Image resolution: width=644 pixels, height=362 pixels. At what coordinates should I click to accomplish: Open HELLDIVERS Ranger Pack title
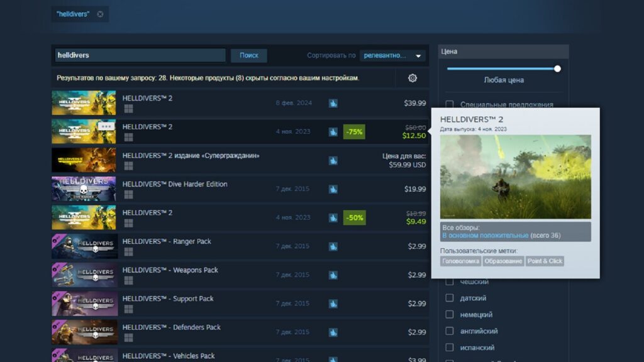[x=167, y=241]
